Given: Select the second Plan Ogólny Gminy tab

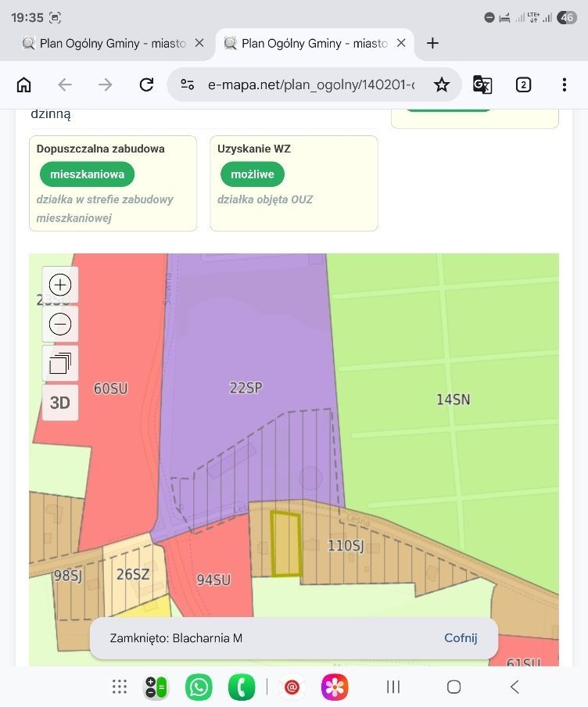Looking at the screenshot, I should 307,43.
